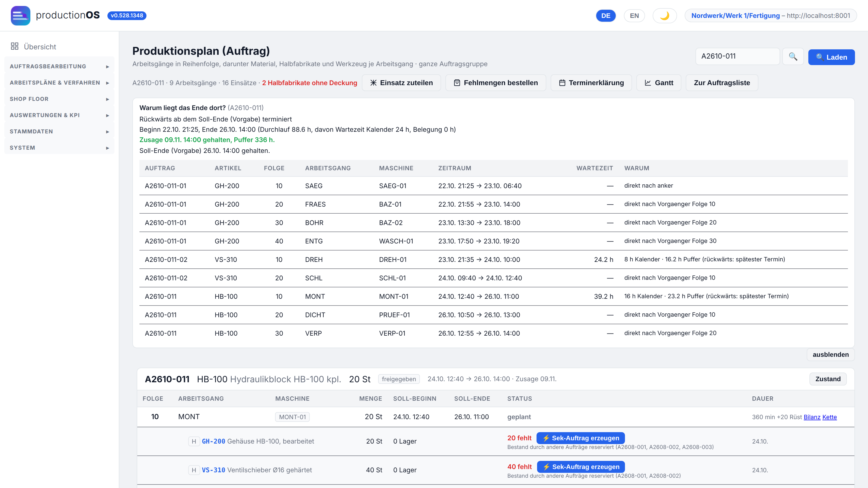Click the WARTEZEIT column header

[594, 168]
